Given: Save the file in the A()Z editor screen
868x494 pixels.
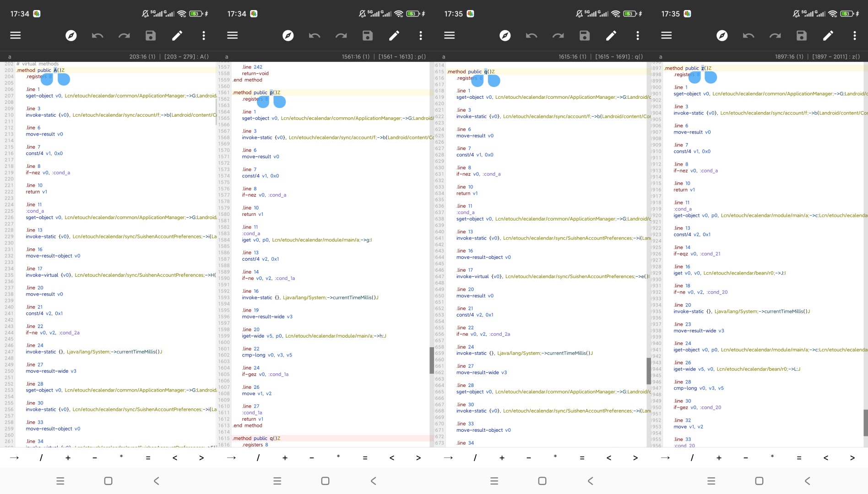Looking at the screenshot, I should 151,35.
